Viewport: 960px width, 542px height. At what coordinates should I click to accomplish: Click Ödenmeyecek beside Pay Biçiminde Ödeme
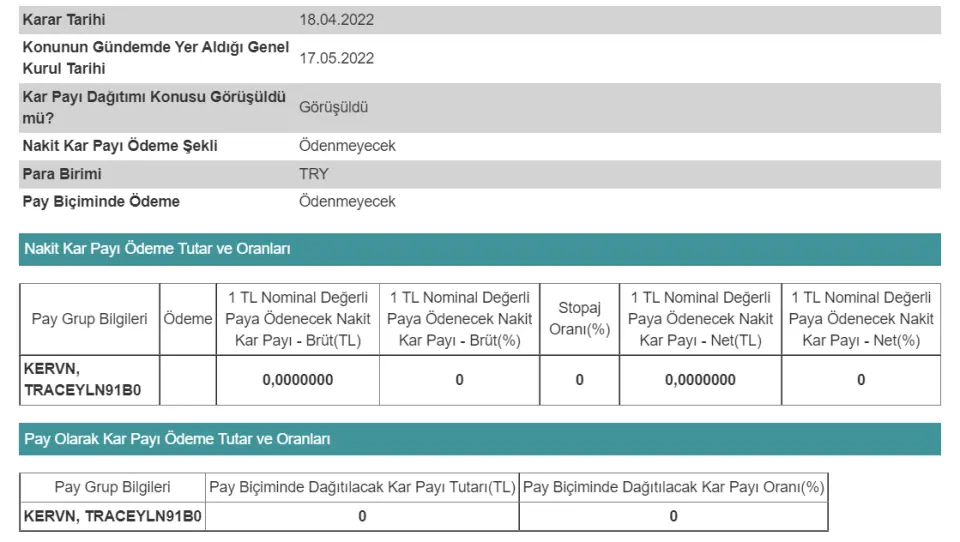(x=347, y=202)
